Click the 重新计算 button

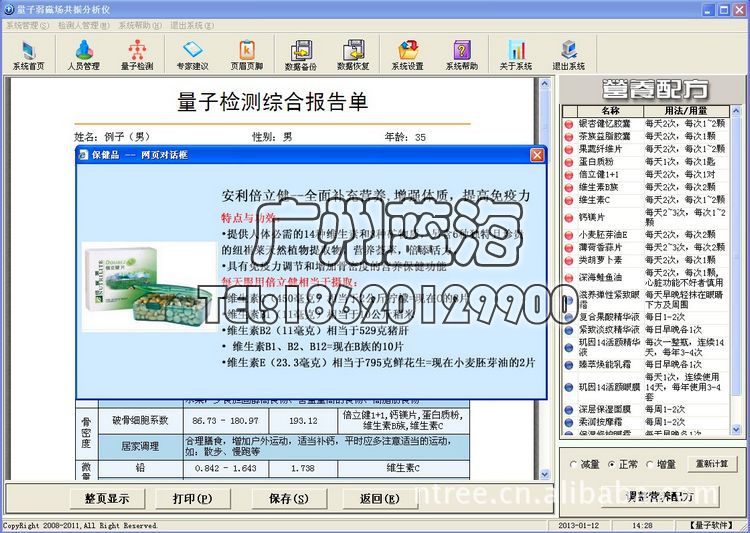(x=712, y=464)
